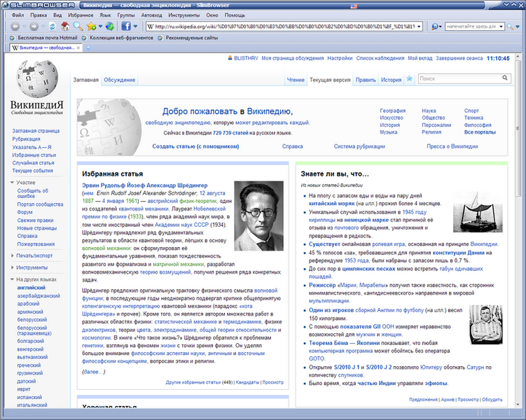Image resolution: width=526 pixels, height=420 pixels.
Task: Click the Wikipedia globe logo in sidebar
Action: [37, 79]
